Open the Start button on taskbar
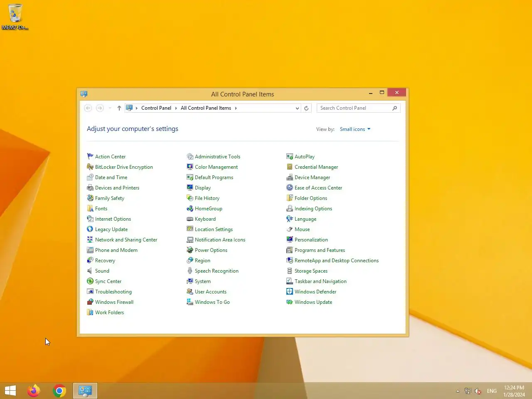 click(10, 391)
